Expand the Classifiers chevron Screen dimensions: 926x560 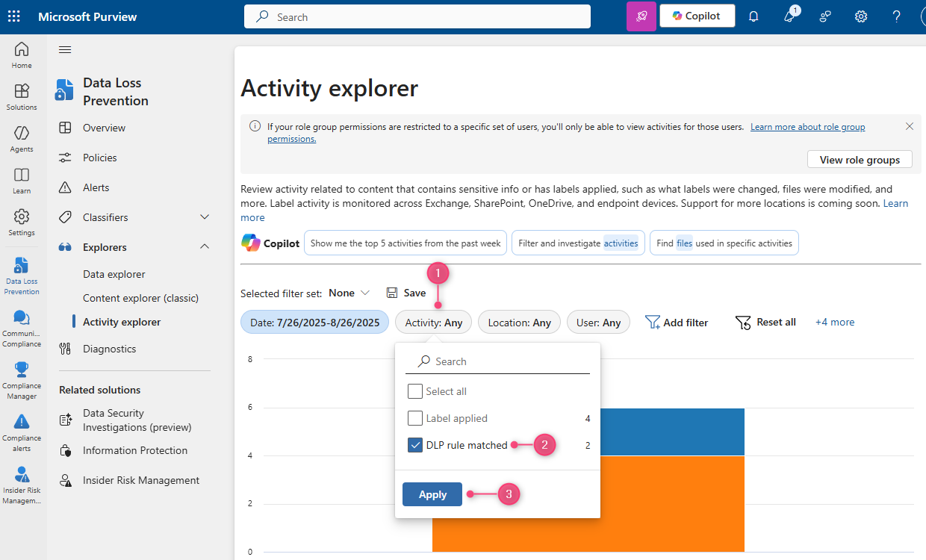click(x=205, y=217)
